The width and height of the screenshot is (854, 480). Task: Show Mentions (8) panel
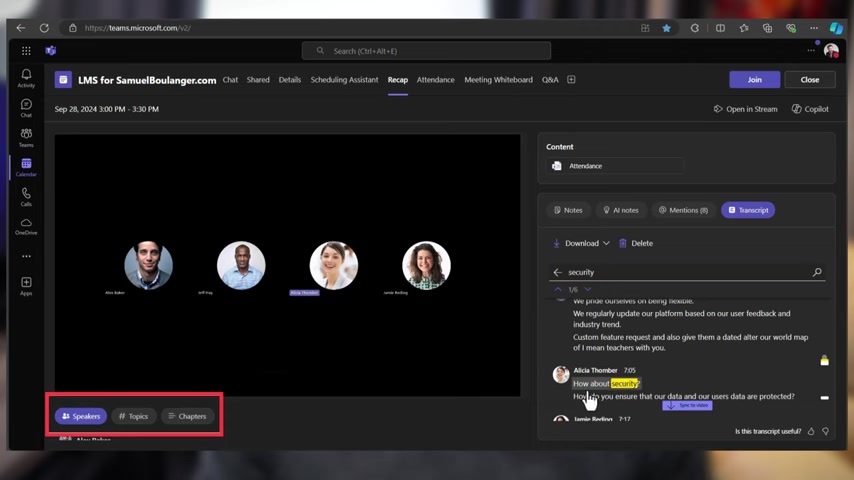click(684, 210)
